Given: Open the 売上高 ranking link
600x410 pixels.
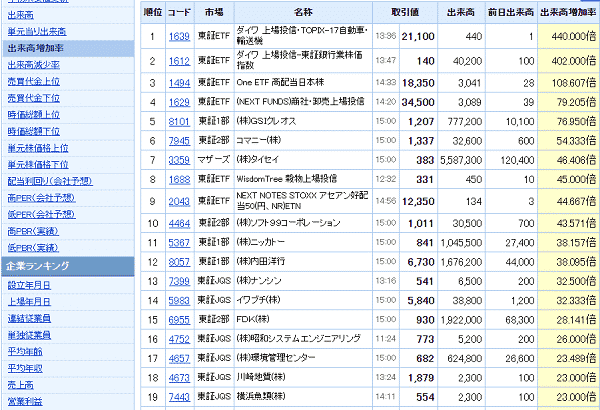Looking at the screenshot, I should (x=21, y=385).
